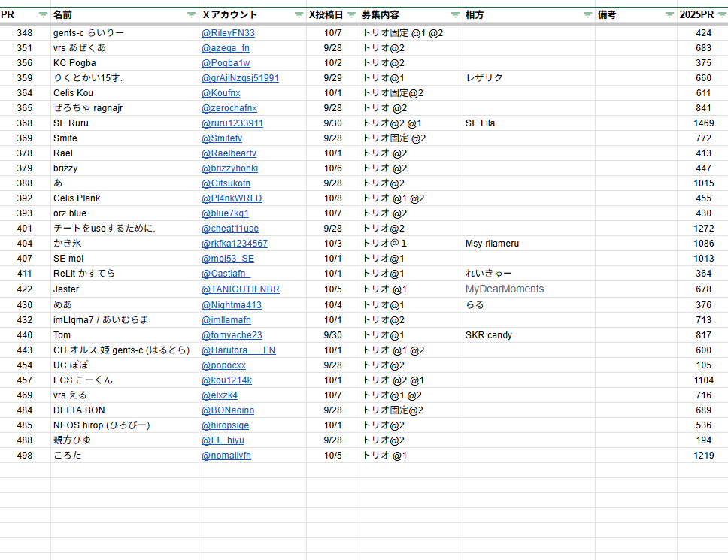Click the name cell DELTA BON
The width and height of the screenshot is (728, 560).
tap(125, 410)
